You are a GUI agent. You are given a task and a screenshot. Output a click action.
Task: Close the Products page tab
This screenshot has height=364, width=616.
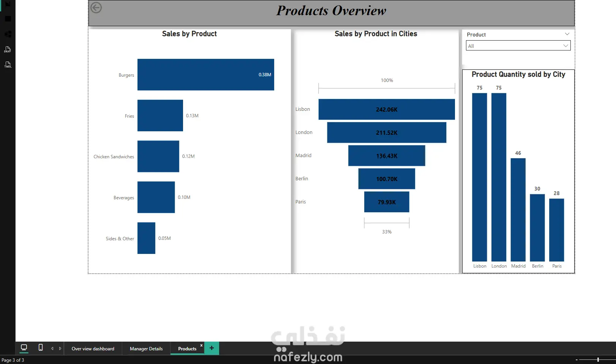point(201,345)
